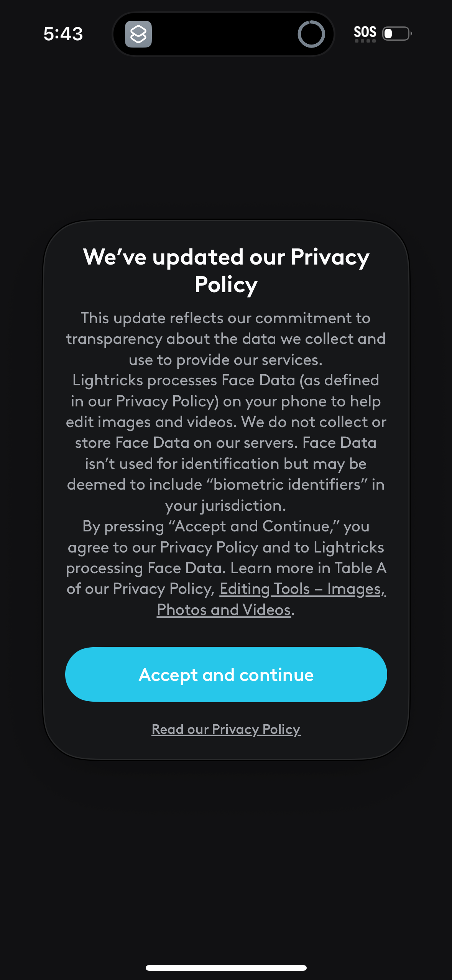Open the Read our Privacy Policy link
This screenshot has height=980, width=452.
coord(226,729)
